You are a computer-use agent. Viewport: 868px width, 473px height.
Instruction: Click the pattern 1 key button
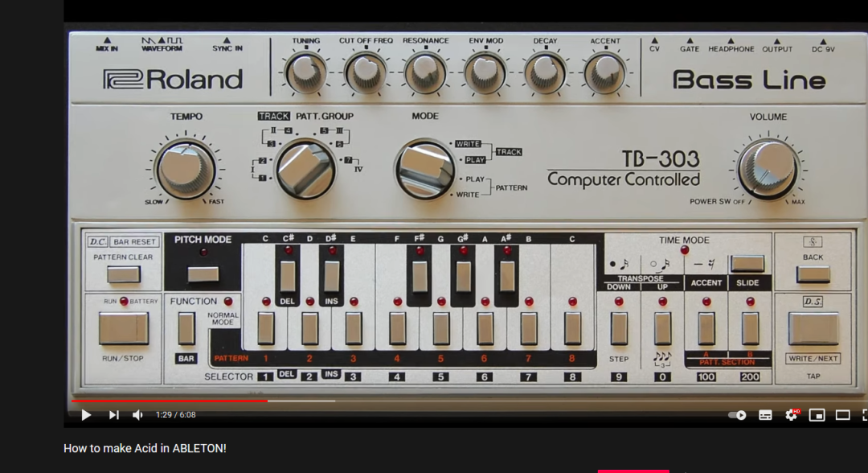[x=266, y=328]
